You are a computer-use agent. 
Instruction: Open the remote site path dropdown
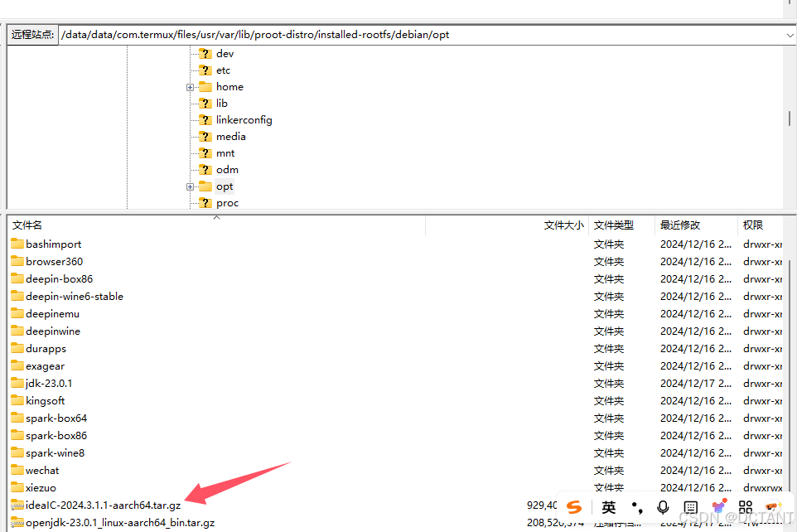[x=790, y=35]
